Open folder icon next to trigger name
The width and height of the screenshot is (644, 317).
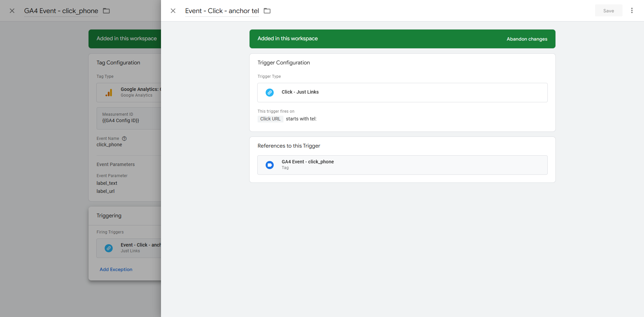click(267, 11)
